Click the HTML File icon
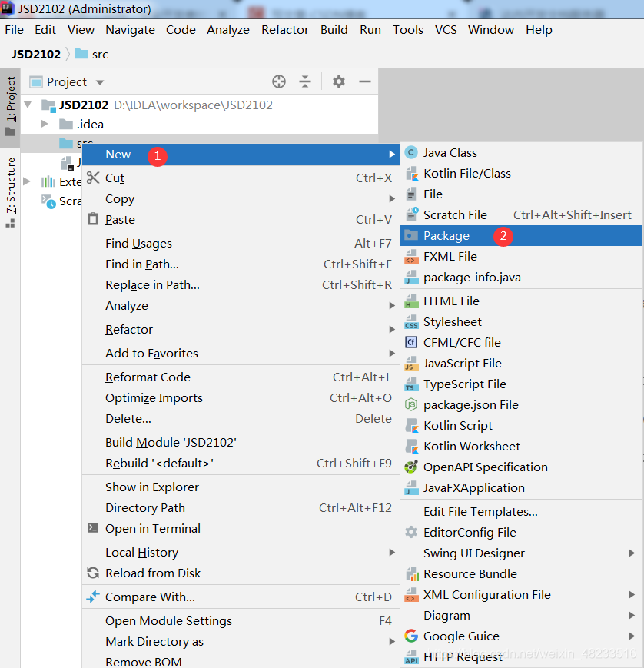This screenshot has height=668, width=644. [x=411, y=301]
